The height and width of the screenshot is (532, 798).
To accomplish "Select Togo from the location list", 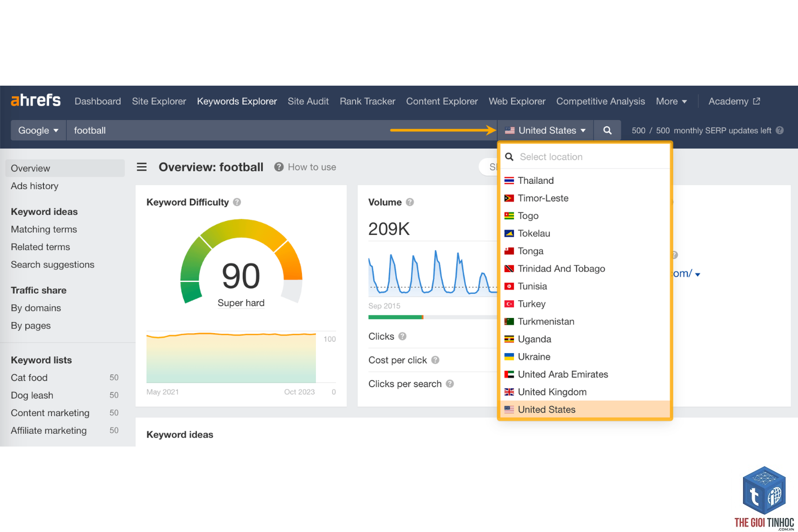I will click(585, 216).
